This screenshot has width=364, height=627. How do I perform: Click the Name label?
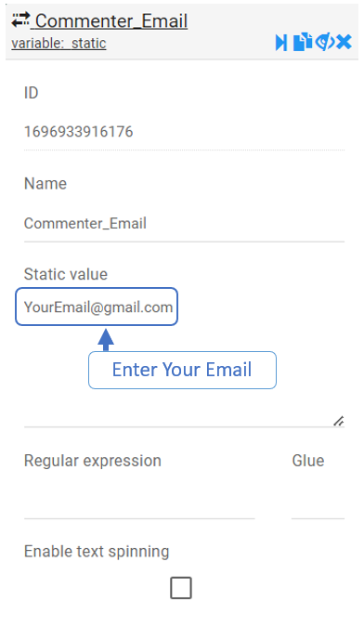(45, 184)
